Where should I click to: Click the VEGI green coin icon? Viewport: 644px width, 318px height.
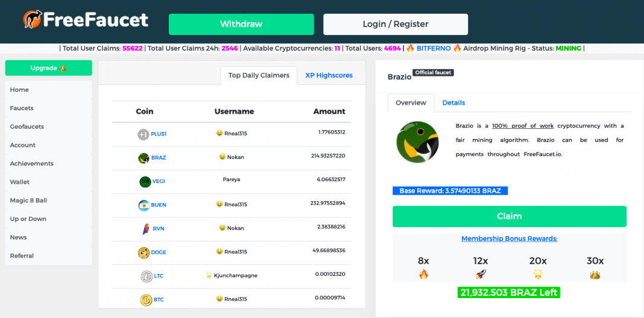coord(145,182)
